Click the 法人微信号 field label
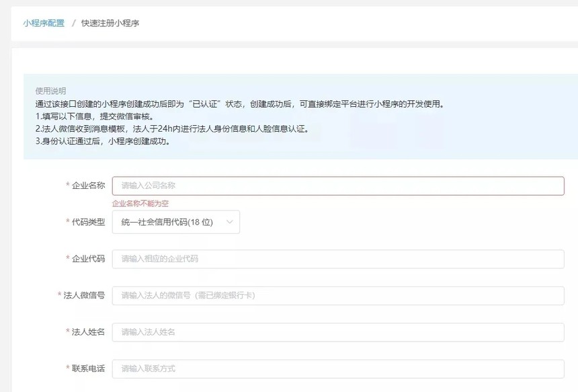 pyautogui.click(x=84, y=295)
